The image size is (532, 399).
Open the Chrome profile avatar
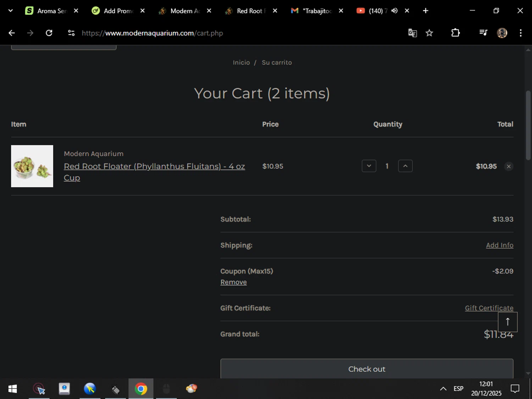[x=502, y=33]
